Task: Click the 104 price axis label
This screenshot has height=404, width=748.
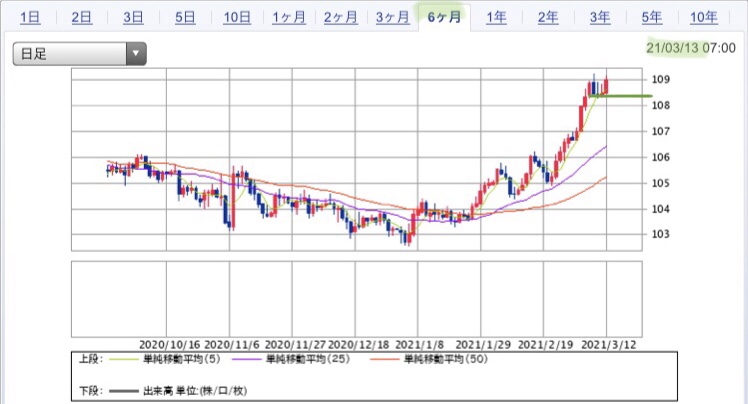Action: [x=661, y=208]
